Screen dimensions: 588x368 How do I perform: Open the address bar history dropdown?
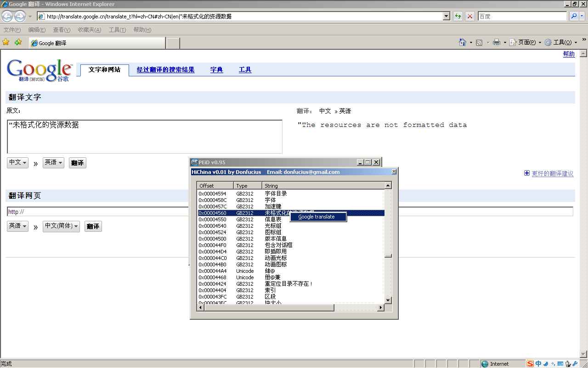(447, 16)
